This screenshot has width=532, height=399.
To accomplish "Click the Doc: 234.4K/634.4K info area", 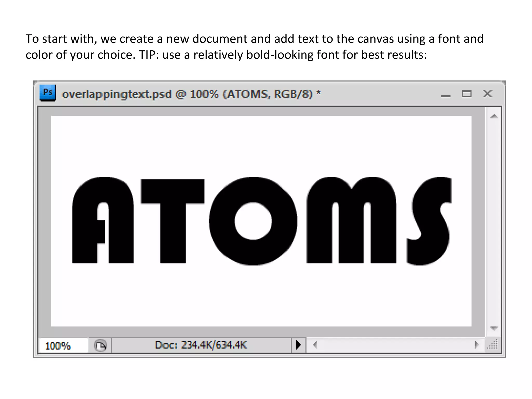I will 201,345.
